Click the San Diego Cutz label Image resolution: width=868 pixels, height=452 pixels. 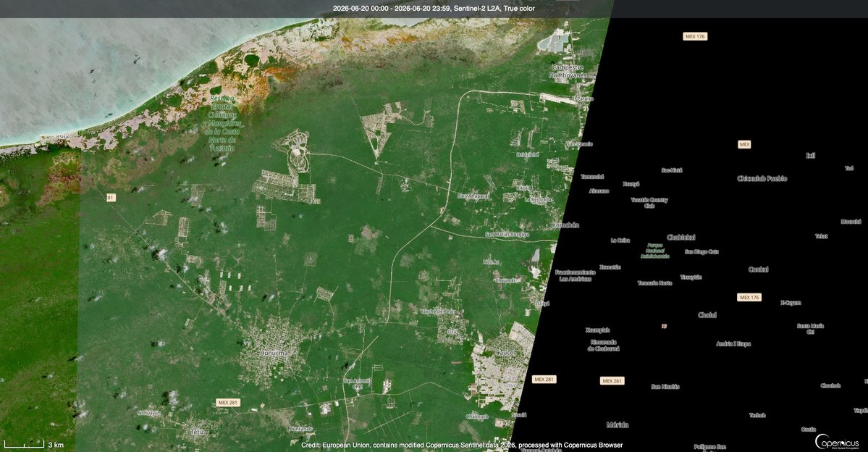tap(701, 251)
